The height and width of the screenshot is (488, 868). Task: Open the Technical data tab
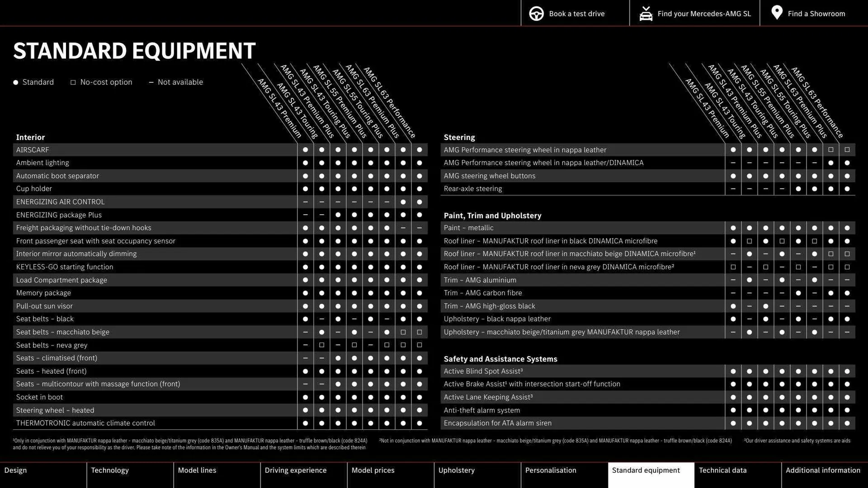[x=722, y=470]
